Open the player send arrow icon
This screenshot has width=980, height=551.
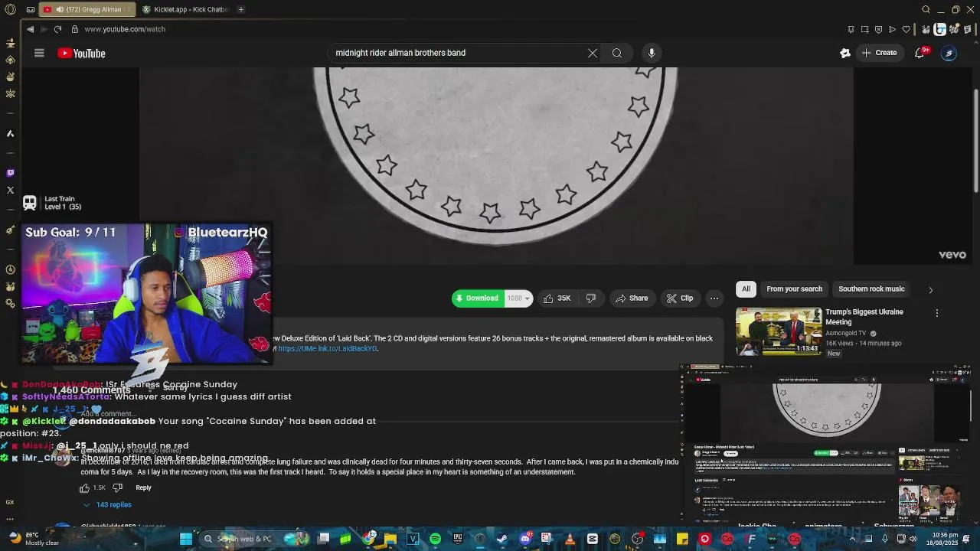[892, 29]
